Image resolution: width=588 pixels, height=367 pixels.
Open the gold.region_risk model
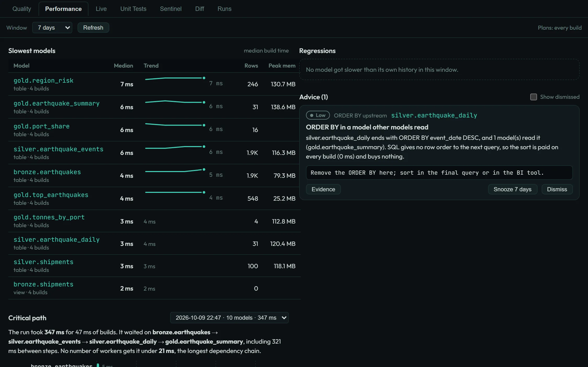coord(43,81)
